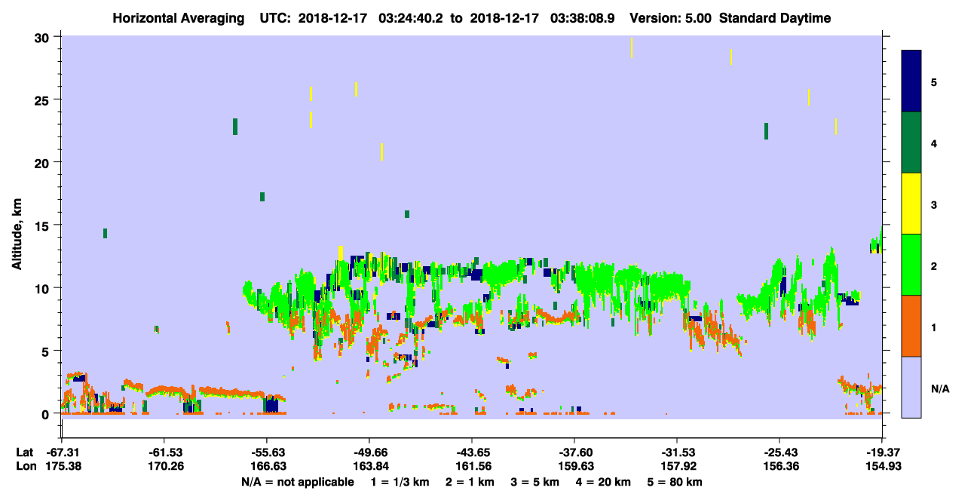Click the yellow colorbar segment 3
Viewport: 980px width, 503px height.
pos(911,204)
